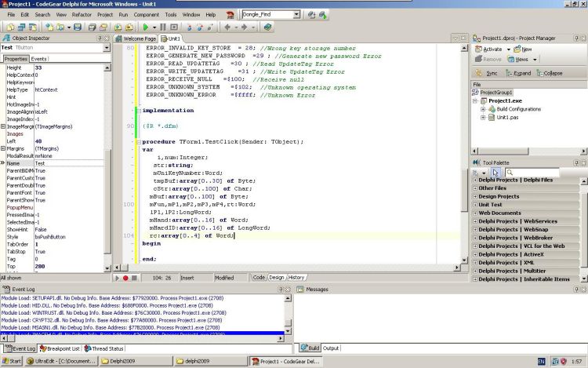588x368 pixels.
Task: Open the Activate dropdown arrow in Project Manager
Action: (509, 49)
